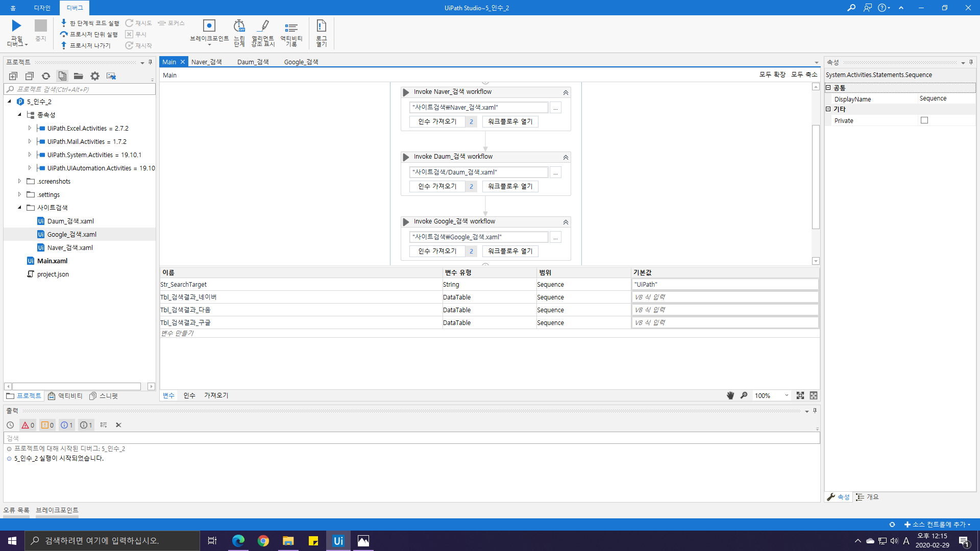Open project settings gear icon
The image size is (980, 551).
[x=95, y=76]
